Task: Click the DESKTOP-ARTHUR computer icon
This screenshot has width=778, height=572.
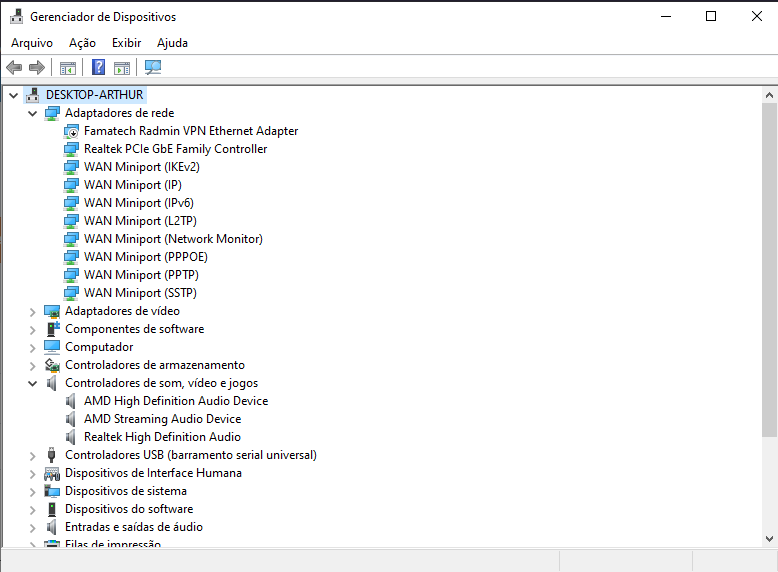Action: coord(33,95)
